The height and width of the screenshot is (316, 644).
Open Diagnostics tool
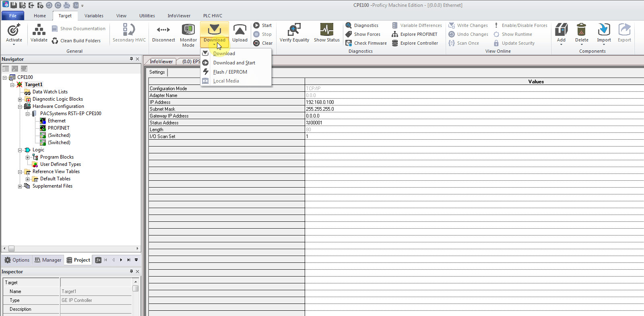362,25
